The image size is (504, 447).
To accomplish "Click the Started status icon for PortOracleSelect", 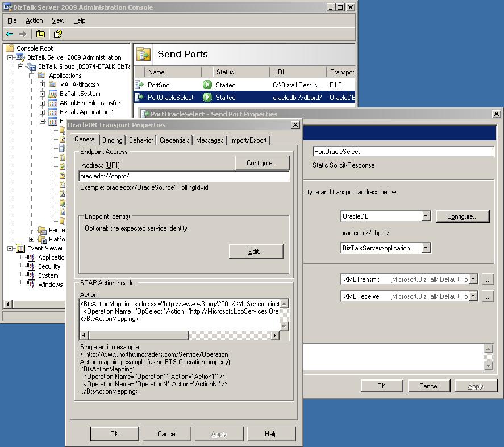I will (x=207, y=97).
